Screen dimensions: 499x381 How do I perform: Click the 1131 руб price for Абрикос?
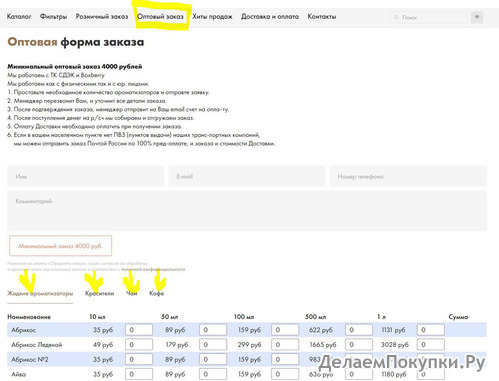393,330
